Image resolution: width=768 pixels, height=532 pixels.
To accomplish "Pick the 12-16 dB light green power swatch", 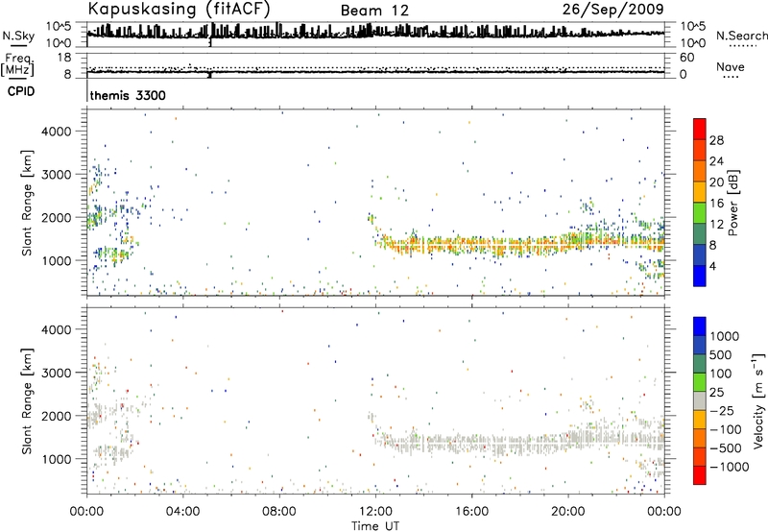I will point(700,213).
